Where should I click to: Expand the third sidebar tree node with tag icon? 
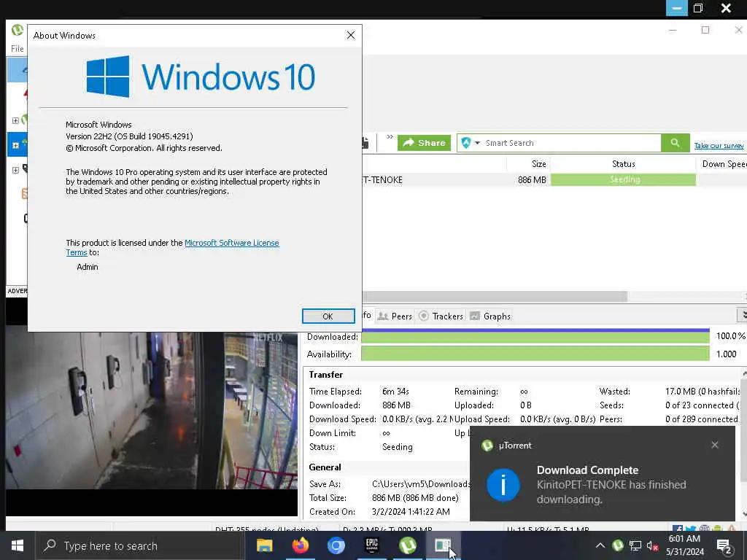[15, 170]
